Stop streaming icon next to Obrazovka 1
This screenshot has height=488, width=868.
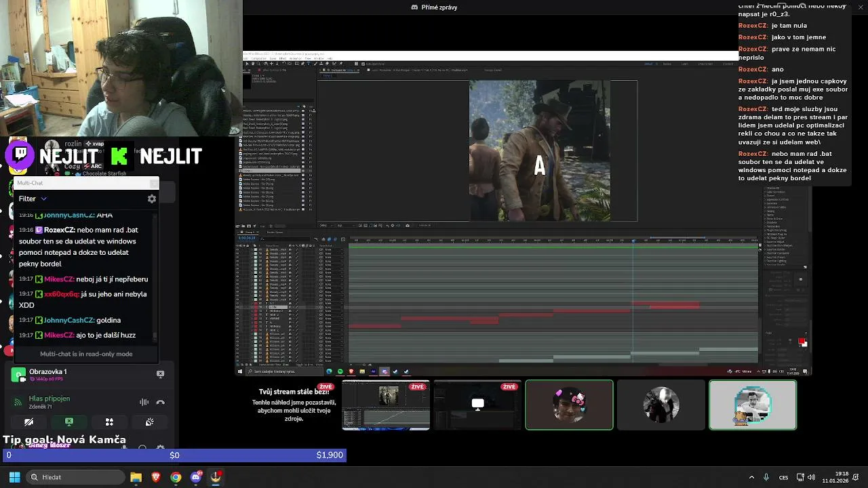pos(160,373)
